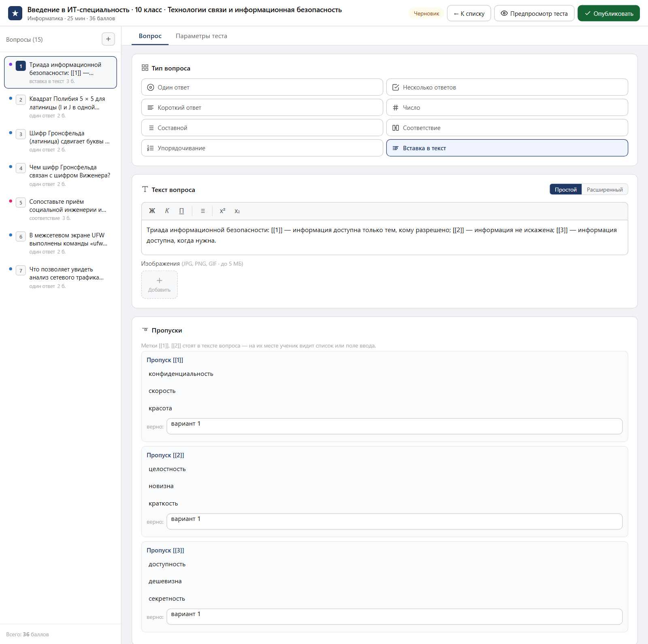This screenshot has width=648, height=644.
Task: Click the star logo icon in header
Action: tap(15, 13)
